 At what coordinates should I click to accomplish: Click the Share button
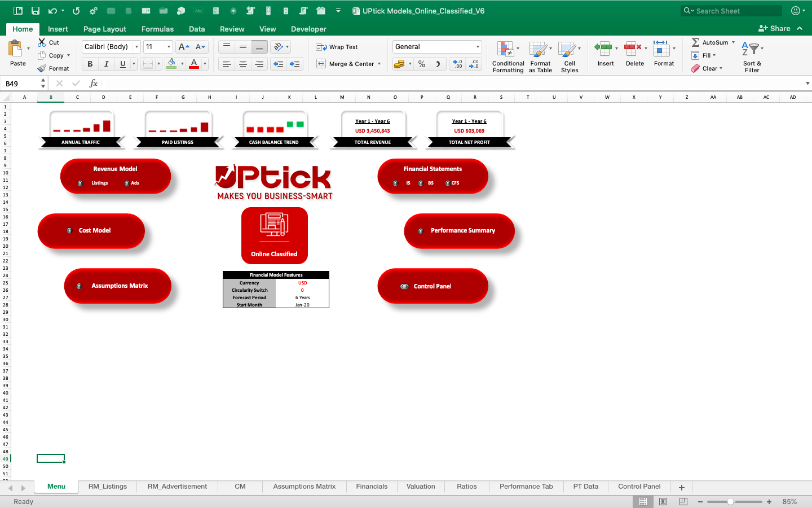pos(775,28)
